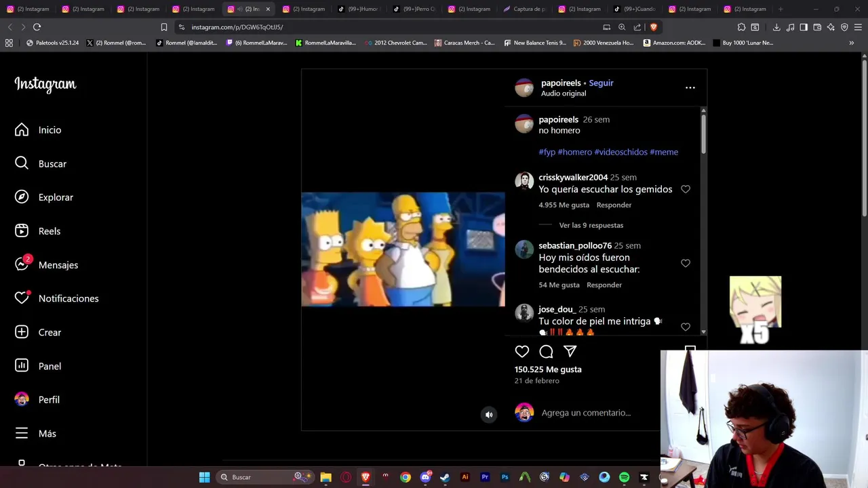Go to Perfil in the sidebar

pos(37,400)
